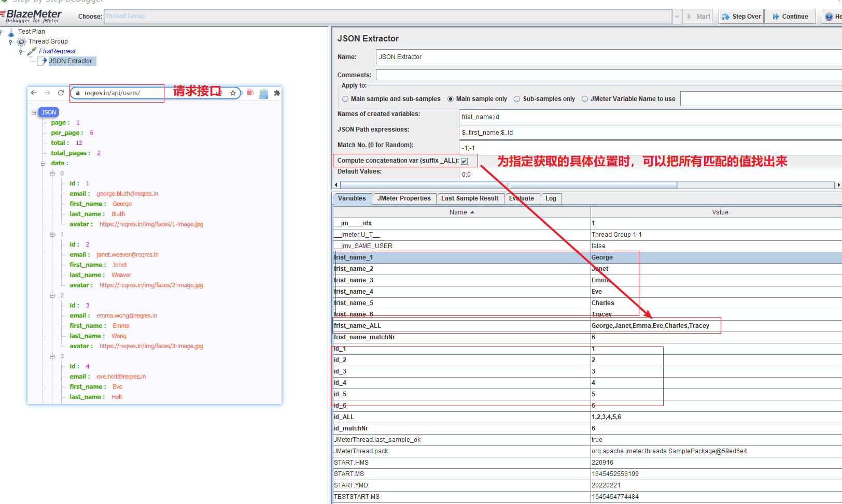The width and height of the screenshot is (842, 504).
Task: Click the Test Plan flask icon
Action: 11,32
